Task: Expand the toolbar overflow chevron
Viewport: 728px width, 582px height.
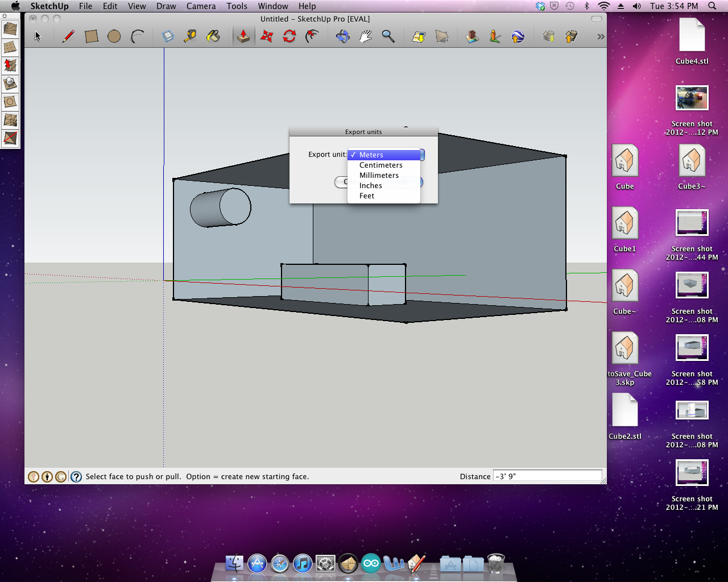Action: [599, 36]
